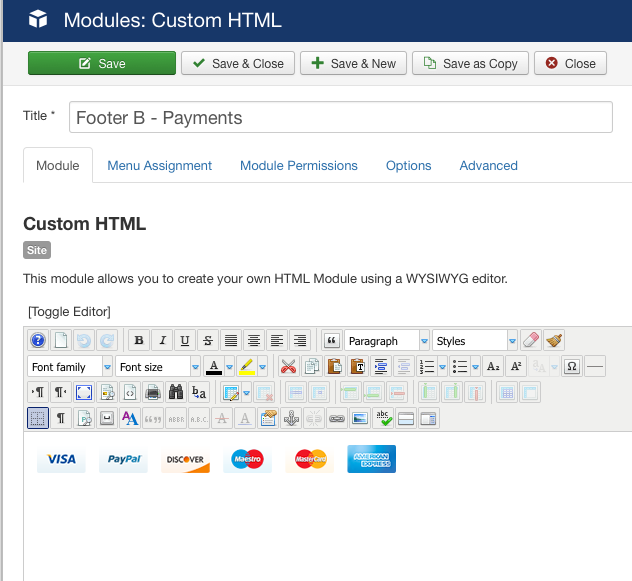Open the Paragraph format dropdown

coord(387,341)
